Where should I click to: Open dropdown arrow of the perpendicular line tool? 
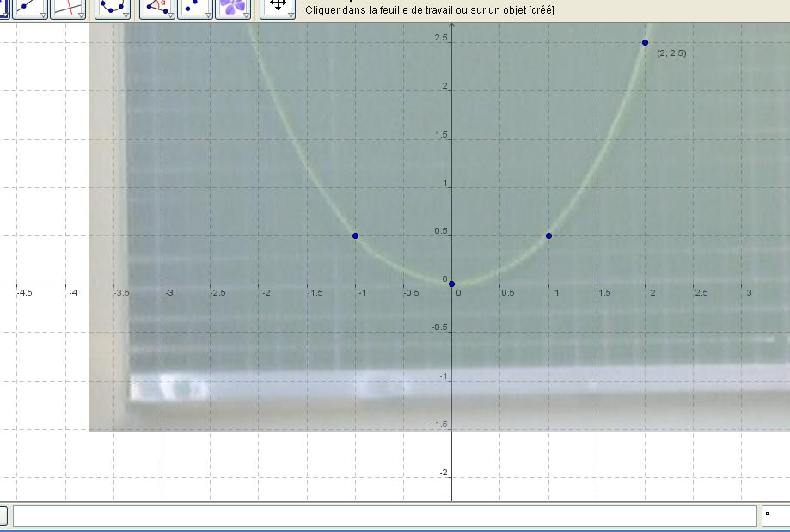81,16
